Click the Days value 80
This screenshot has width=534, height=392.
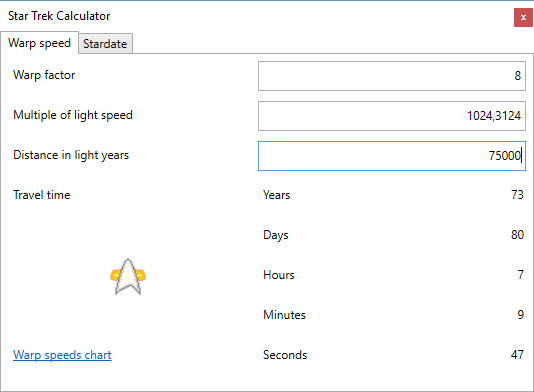point(517,235)
